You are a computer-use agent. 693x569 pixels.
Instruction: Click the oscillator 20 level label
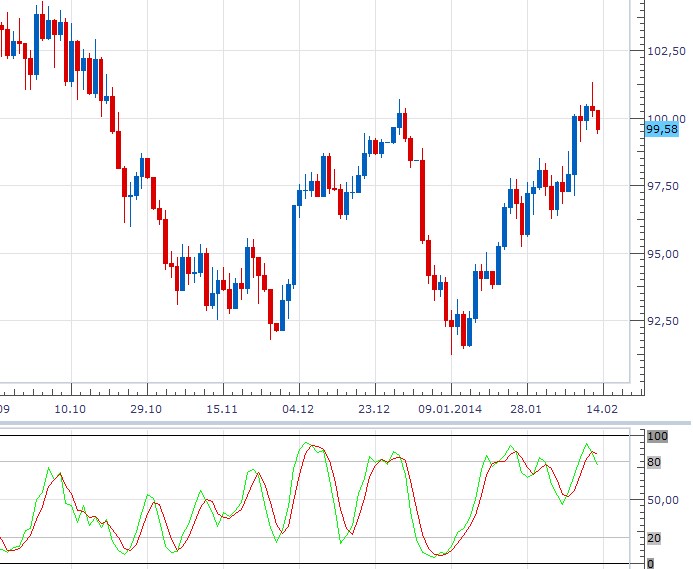click(x=654, y=538)
